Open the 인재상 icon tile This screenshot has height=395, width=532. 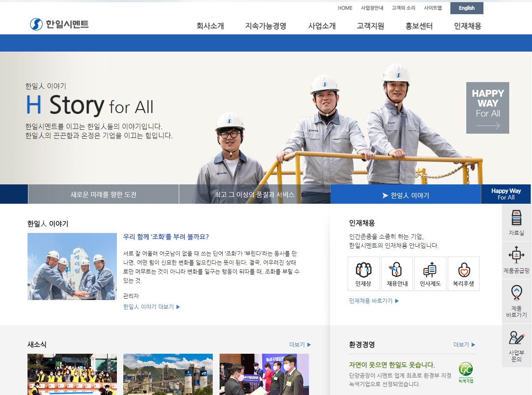click(x=364, y=274)
